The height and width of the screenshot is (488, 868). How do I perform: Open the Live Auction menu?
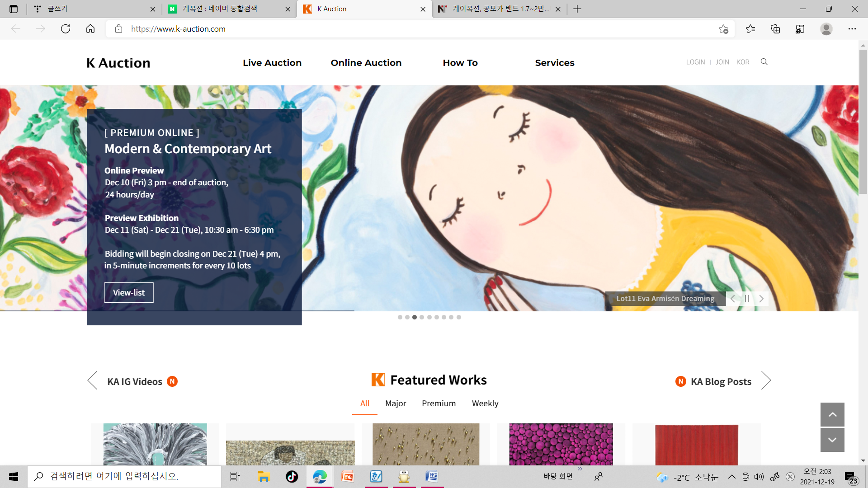(272, 63)
